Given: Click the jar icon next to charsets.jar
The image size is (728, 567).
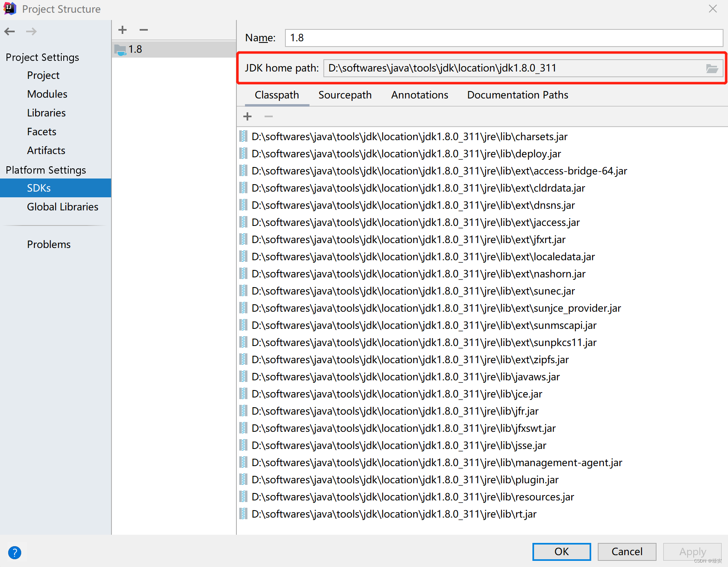Looking at the screenshot, I should [x=243, y=136].
